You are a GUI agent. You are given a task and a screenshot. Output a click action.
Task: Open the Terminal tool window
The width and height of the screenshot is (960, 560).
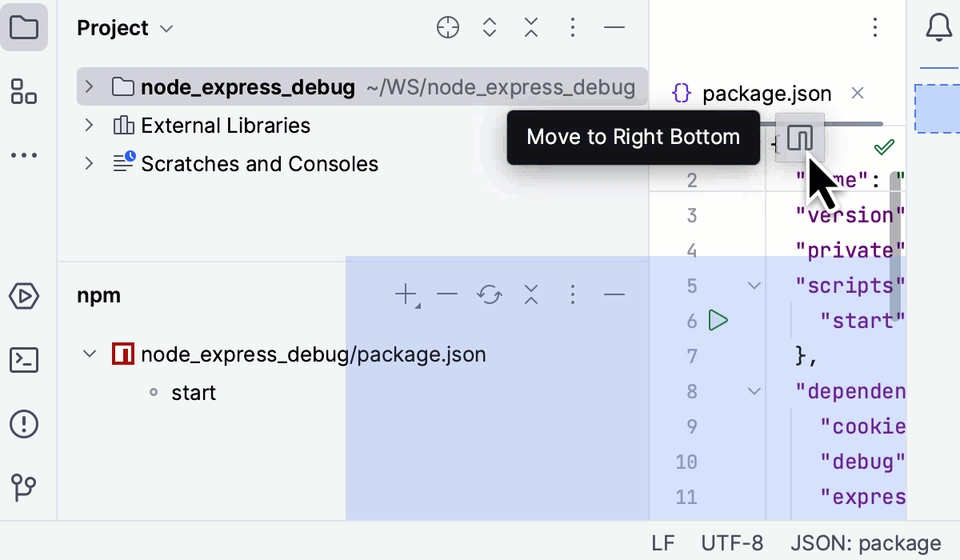pyautogui.click(x=24, y=361)
